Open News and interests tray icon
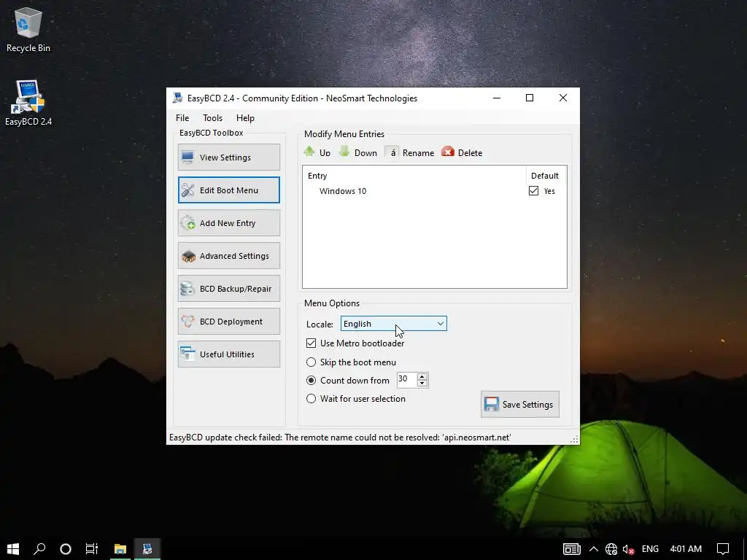The height and width of the screenshot is (560, 747). point(572,549)
